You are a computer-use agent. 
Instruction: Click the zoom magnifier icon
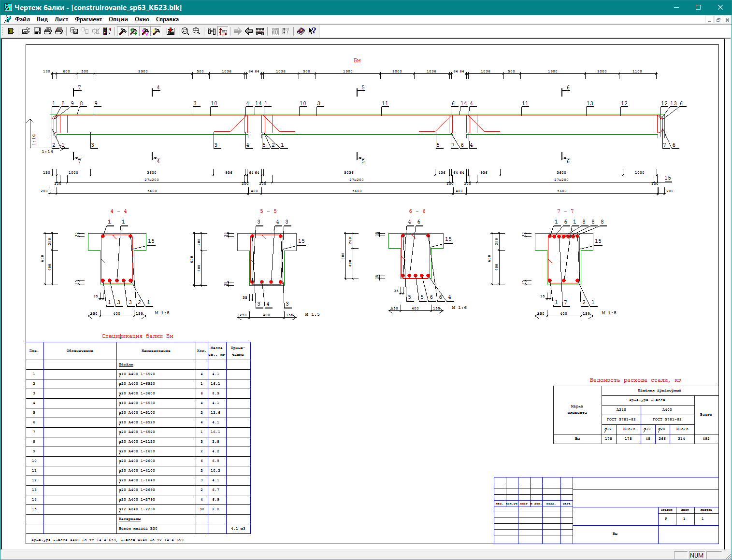(185, 31)
